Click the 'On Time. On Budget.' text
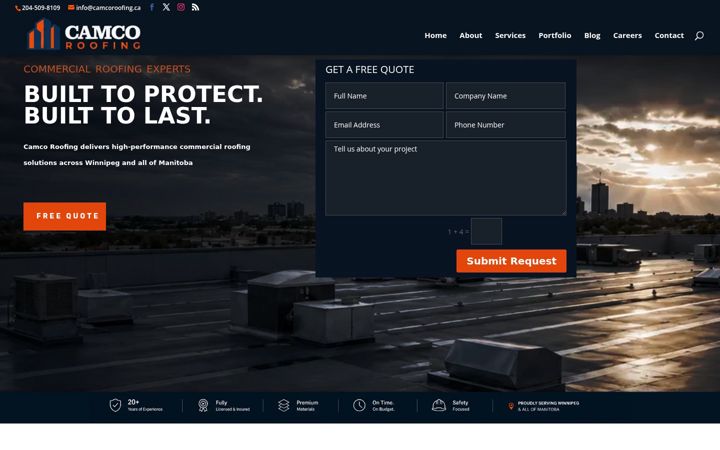 point(383,405)
